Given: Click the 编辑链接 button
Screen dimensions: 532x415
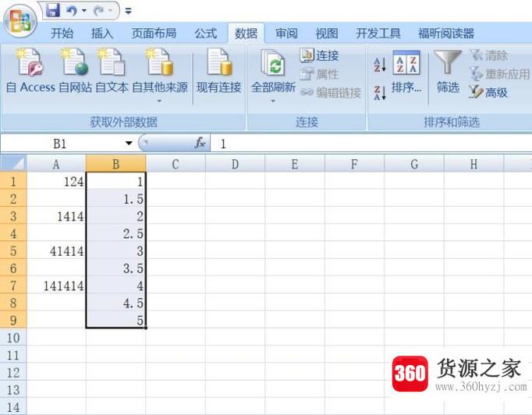Looking at the screenshot, I should [x=331, y=92].
